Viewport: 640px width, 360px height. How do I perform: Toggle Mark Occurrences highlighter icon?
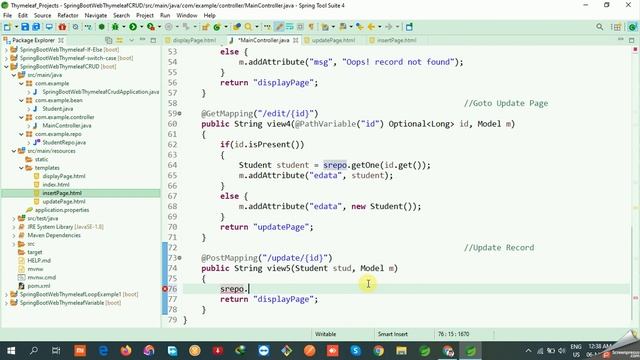tap(279, 27)
